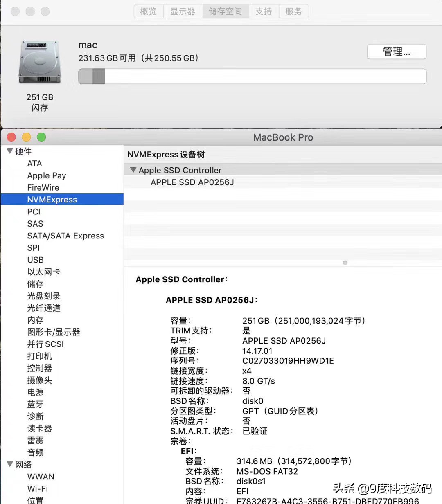The width and height of the screenshot is (442, 504).
Task: Click the pane divider handle between device tree panes
Action: pos(345,262)
